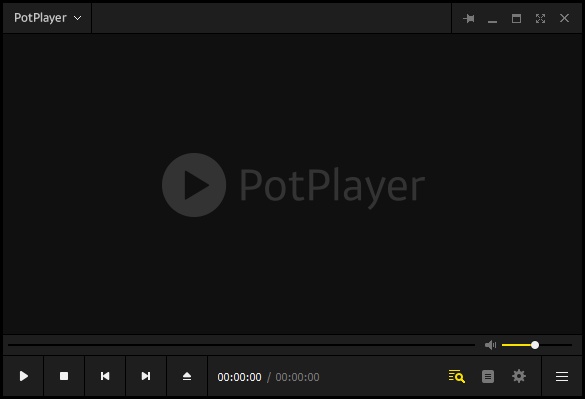Jump to the previous track
The width and height of the screenshot is (585, 399).
pyautogui.click(x=105, y=376)
